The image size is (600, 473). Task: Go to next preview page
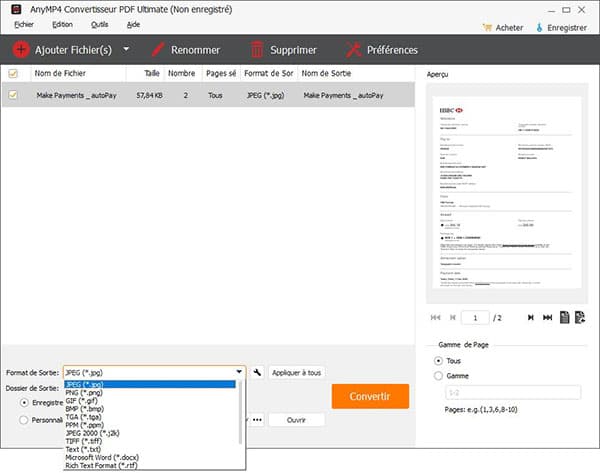tap(529, 317)
